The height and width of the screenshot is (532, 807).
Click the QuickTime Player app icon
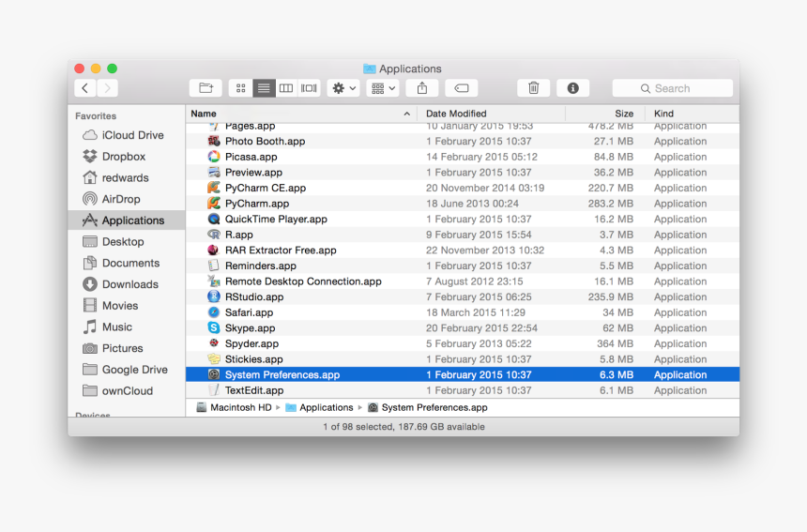click(214, 219)
